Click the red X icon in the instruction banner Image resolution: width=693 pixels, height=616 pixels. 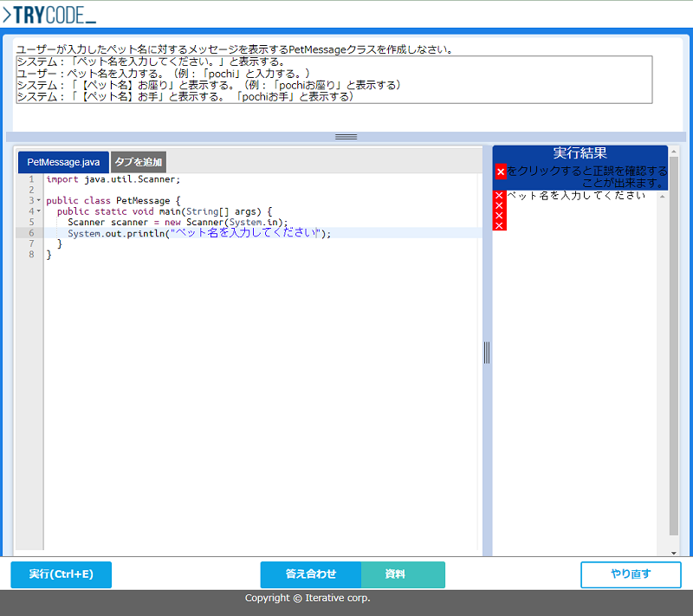click(x=501, y=172)
